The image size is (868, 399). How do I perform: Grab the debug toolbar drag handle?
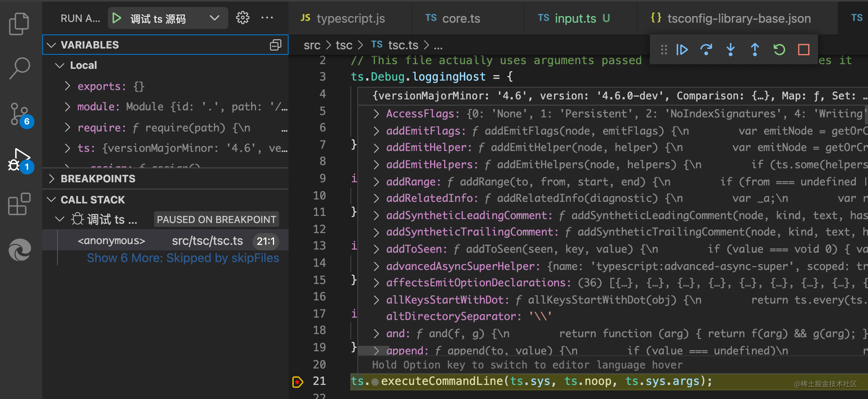[x=664, y=50]
